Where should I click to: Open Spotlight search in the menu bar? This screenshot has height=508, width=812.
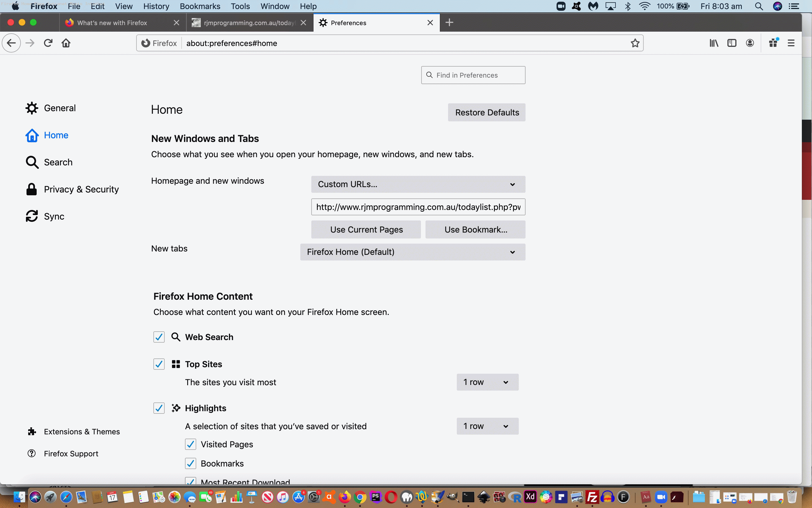[x=759, y=6]
